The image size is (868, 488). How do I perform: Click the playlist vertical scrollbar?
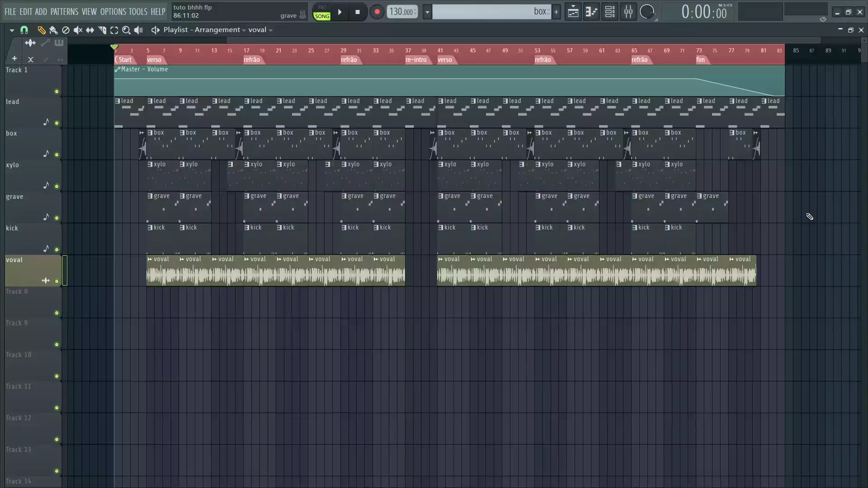pyautogui.click(x=864, y=53)
